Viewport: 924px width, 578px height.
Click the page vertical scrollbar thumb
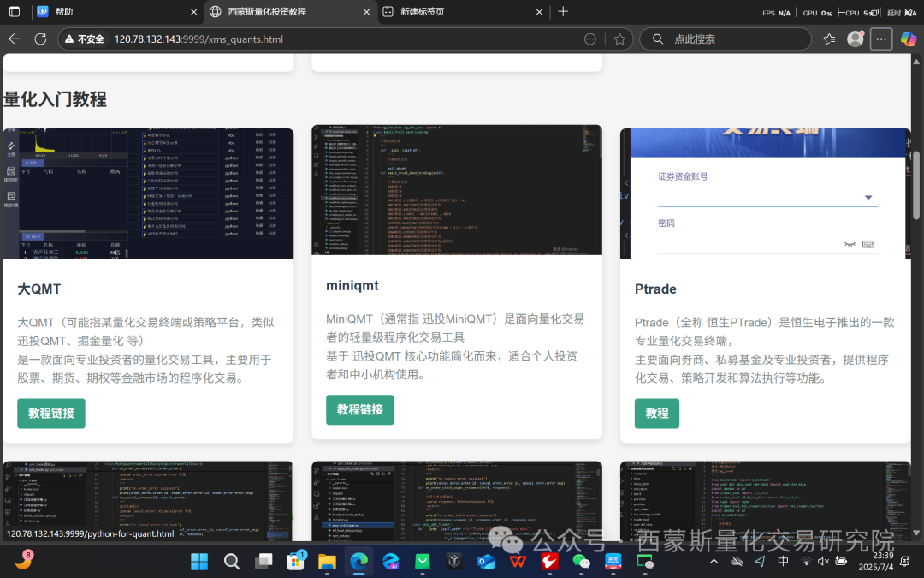coord(916,185)
